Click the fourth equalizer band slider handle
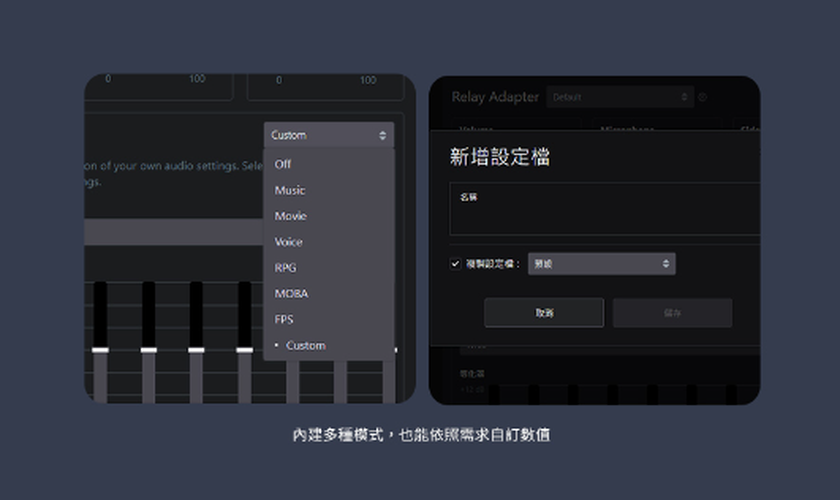 (x=244, y=350)
